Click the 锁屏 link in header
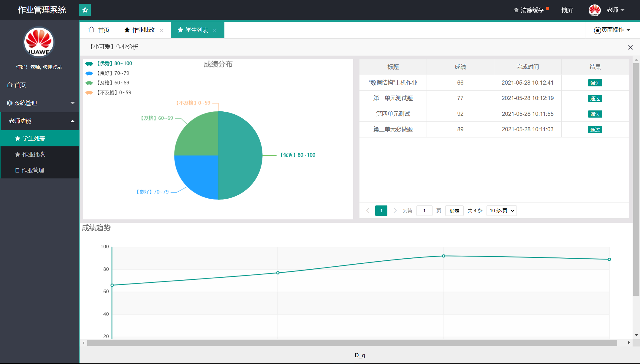Viewport: 640px width, 364px height. point(567,10)
